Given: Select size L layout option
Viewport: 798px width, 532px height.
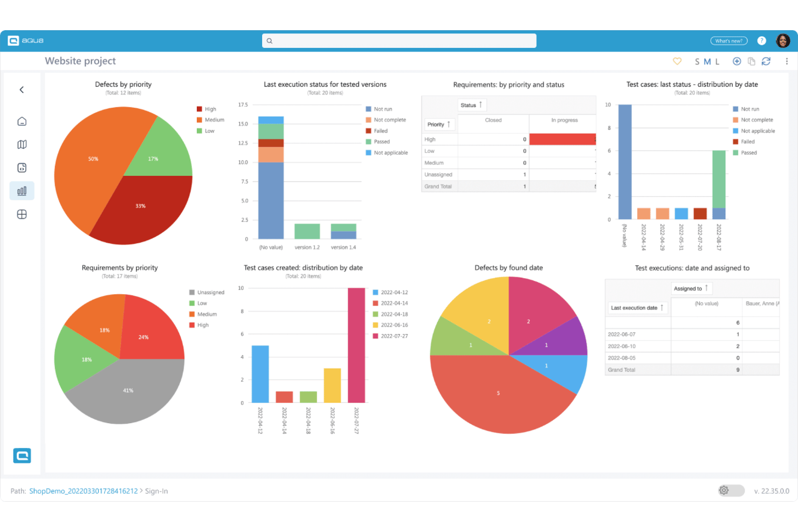Looking at the screenshot, I should click(718, 62).
